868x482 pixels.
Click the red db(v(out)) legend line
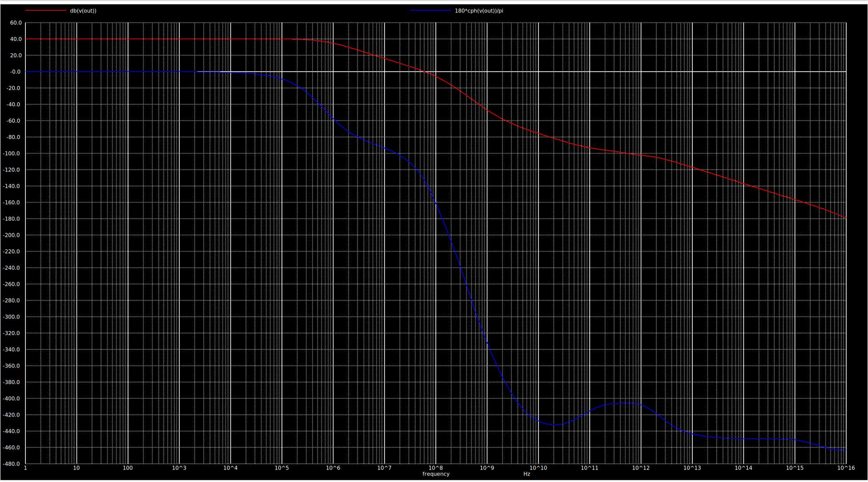(x=45, y=11)
